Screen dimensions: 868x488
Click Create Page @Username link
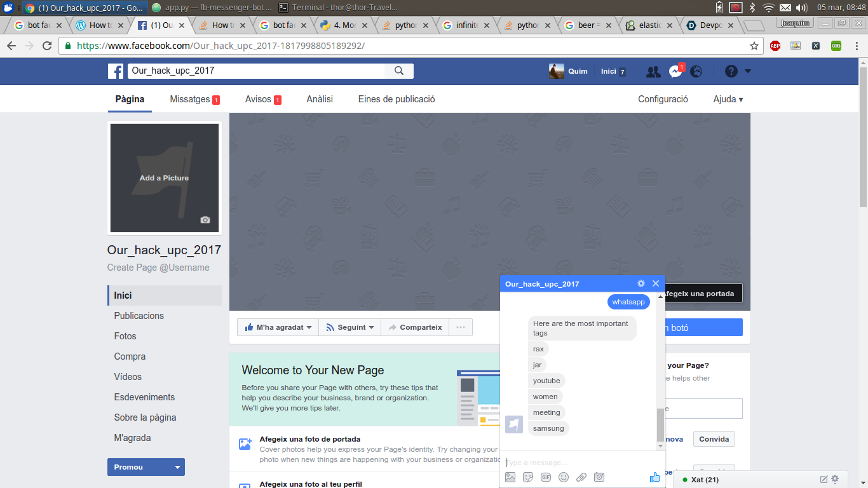pos(158,268)
